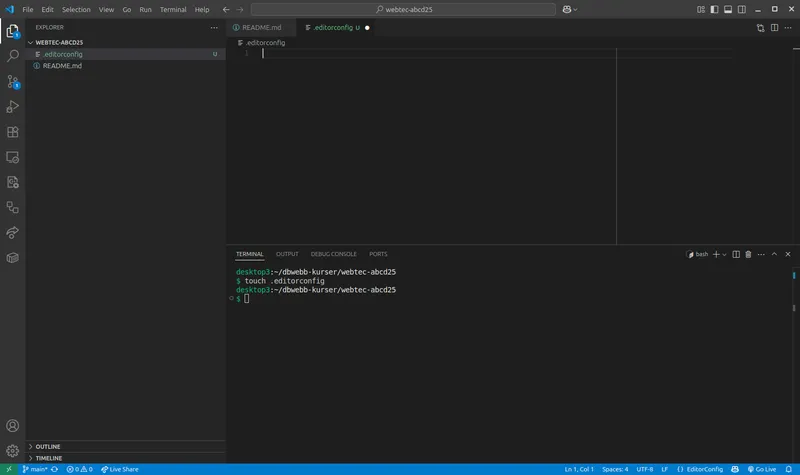800x475 pixels.
Task: Open the Help menu
Action: (202, 9)
